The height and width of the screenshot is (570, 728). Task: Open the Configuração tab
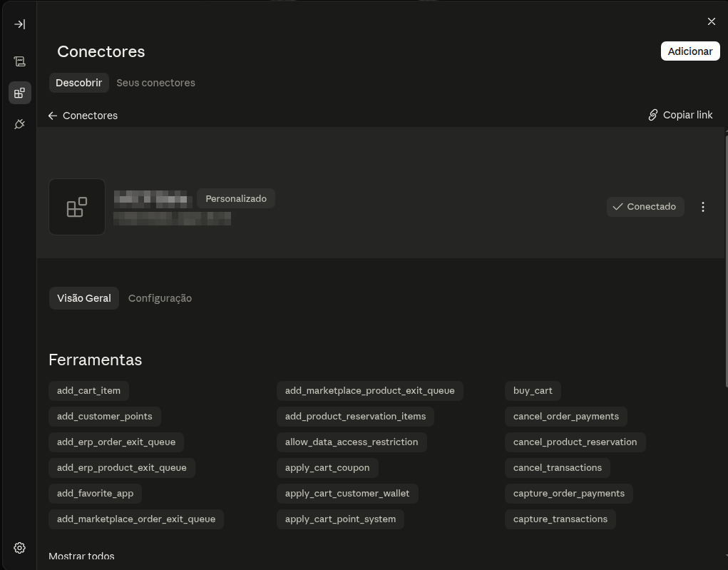point(160,298)
